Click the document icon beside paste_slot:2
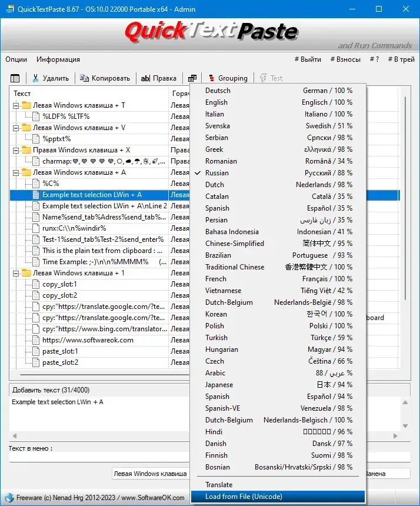Image resolution: width=420 pixels, height=506 pixels. click(x=36, y=362)
